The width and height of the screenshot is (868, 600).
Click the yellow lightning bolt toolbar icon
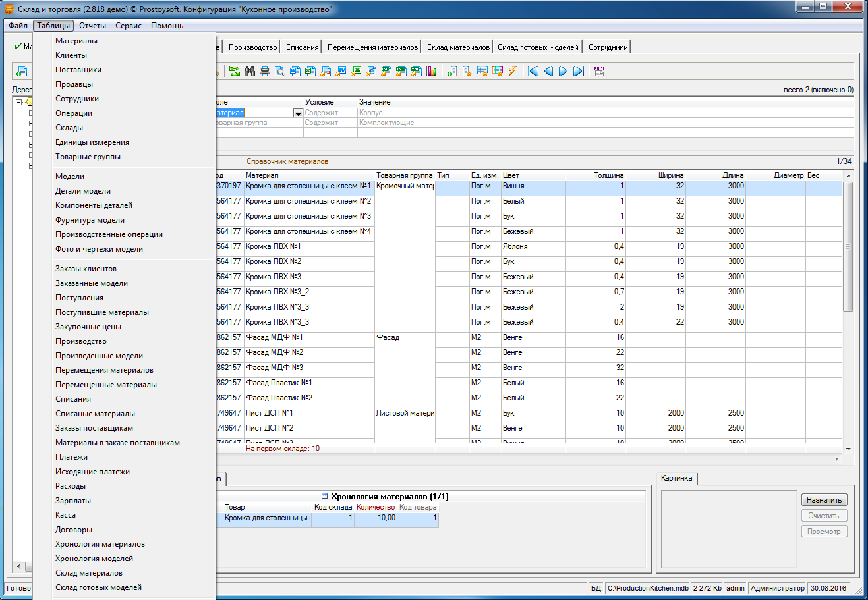click(512, 71)
